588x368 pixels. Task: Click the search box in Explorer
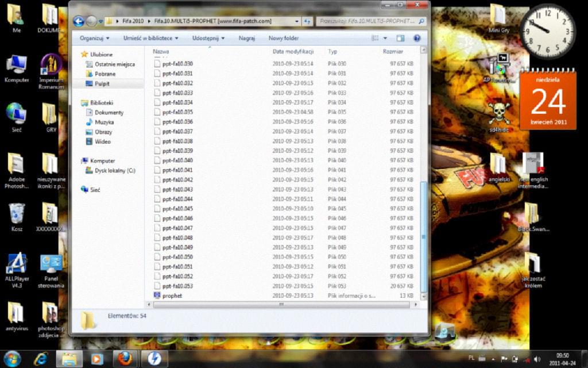click(x=371, y=21)
